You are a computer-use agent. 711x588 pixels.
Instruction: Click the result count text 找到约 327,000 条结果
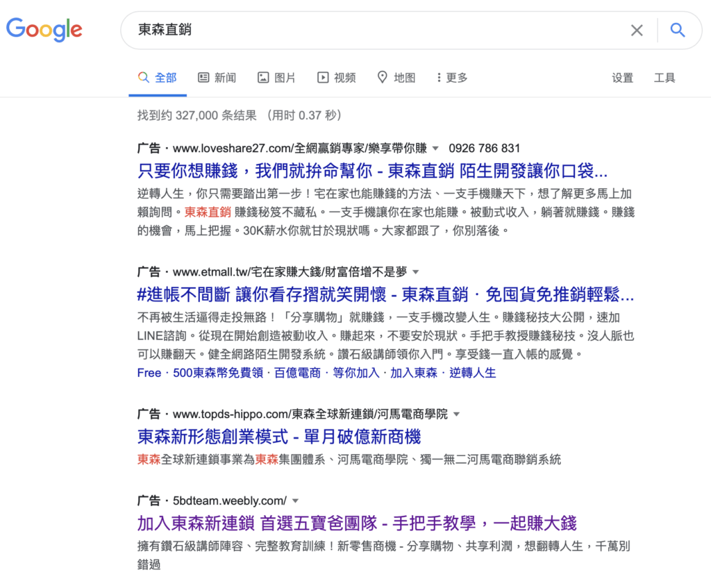197,115
